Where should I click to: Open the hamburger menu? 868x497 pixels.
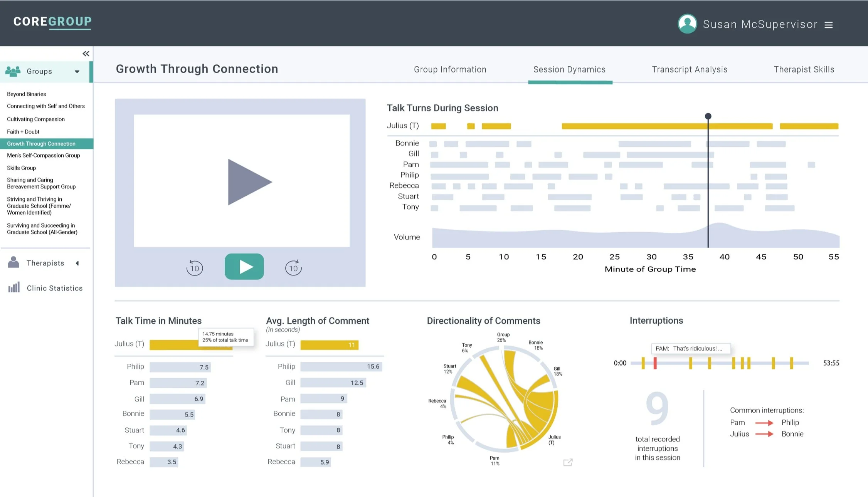point(829,25)
